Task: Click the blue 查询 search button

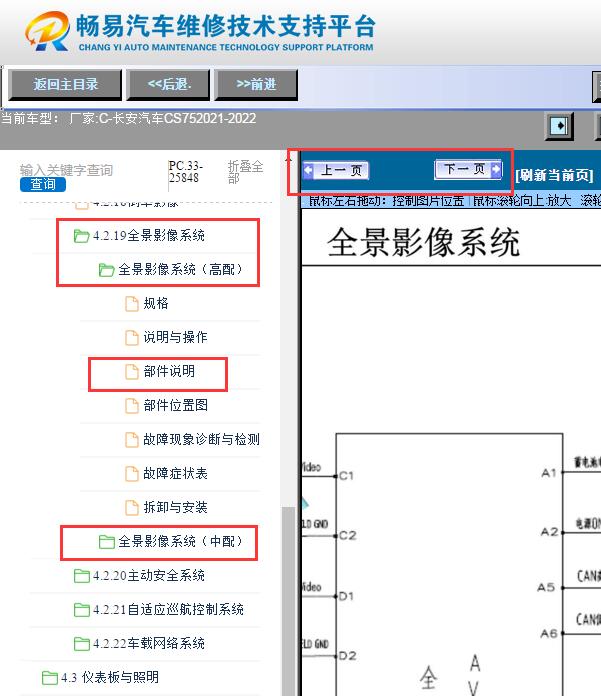Action: [43, 184]
